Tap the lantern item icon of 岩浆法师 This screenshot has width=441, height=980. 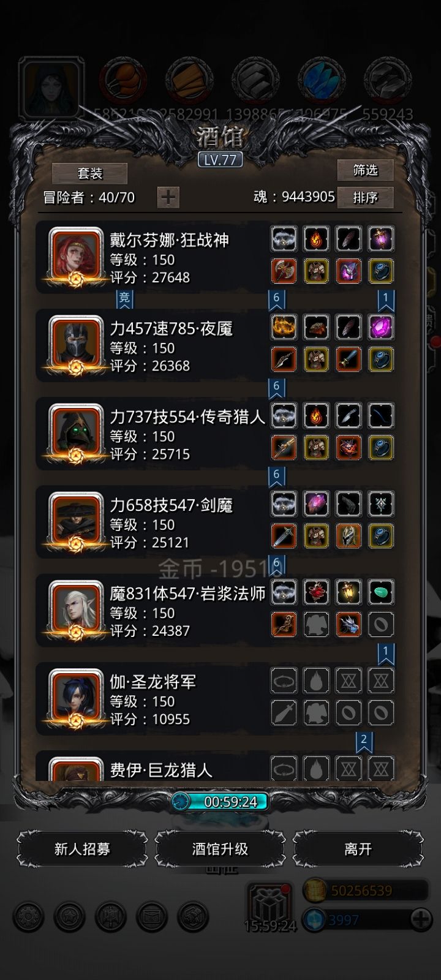[x=348, y=592]
